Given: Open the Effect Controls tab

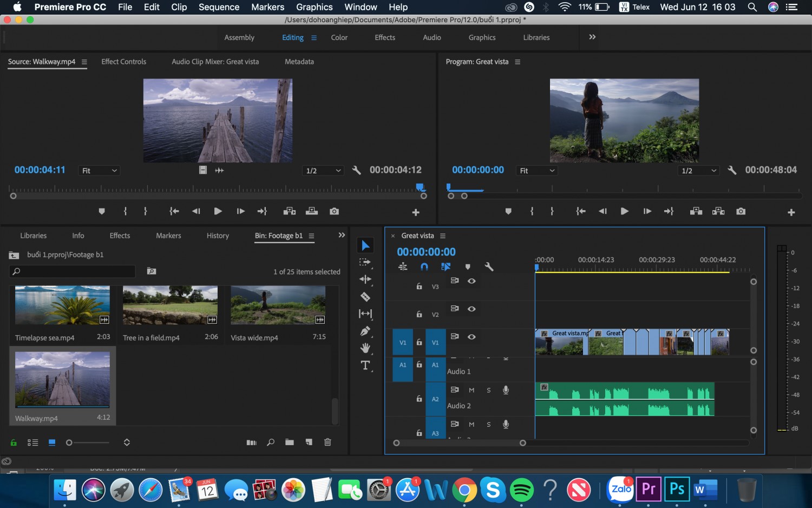Looking at the screenshot, I should pos(124,62).
